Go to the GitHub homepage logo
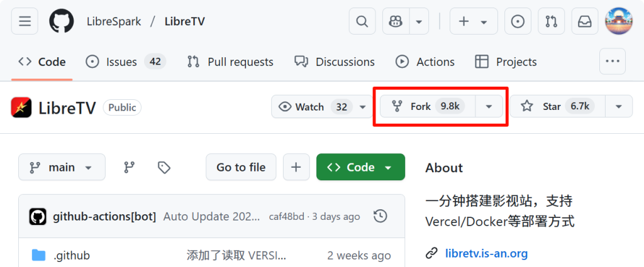The width and height of the screenshot is (644, 267). [62, 21]
